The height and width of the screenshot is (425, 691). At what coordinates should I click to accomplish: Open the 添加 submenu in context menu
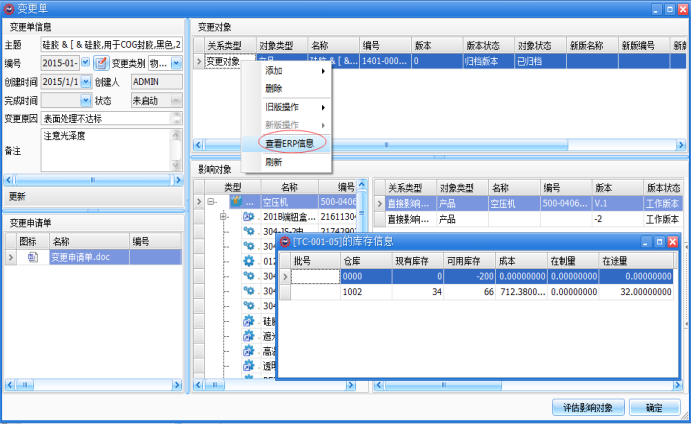[286, 71]
